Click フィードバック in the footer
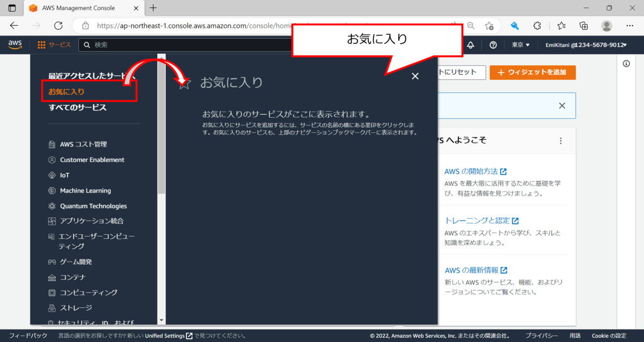This screenshot has width=644, height=342. (x=28, y=336)
